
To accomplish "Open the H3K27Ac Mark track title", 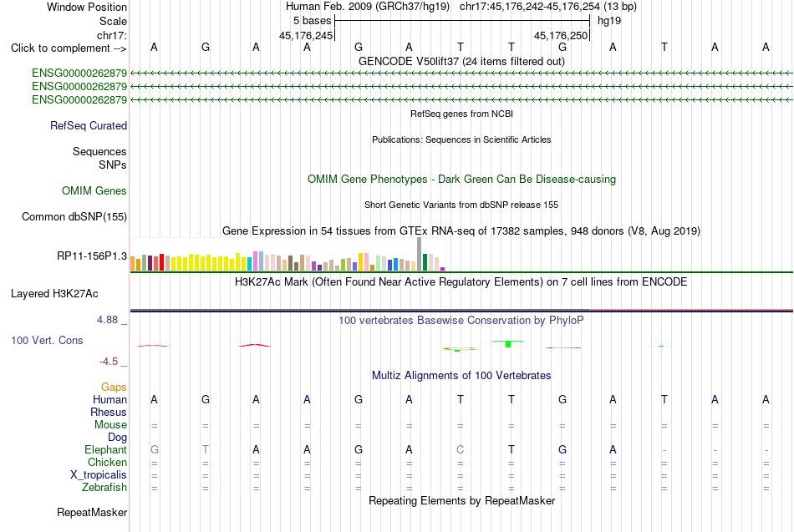I will tap(461, 282).
